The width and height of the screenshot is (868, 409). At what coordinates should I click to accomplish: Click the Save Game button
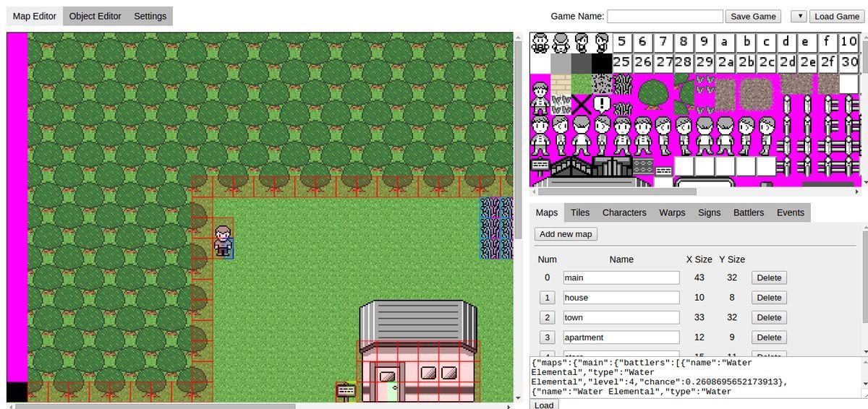tap(753, 16)
